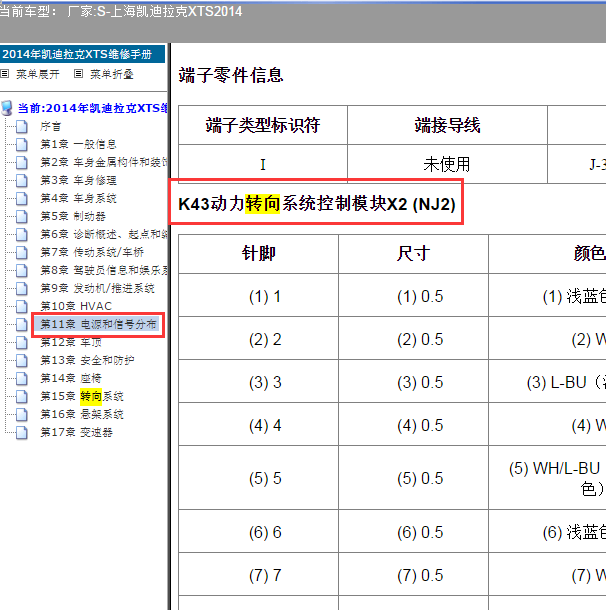Click the document icon beside 第12章 车顶
Screen dimensions: 606x610
coord(22,342)
